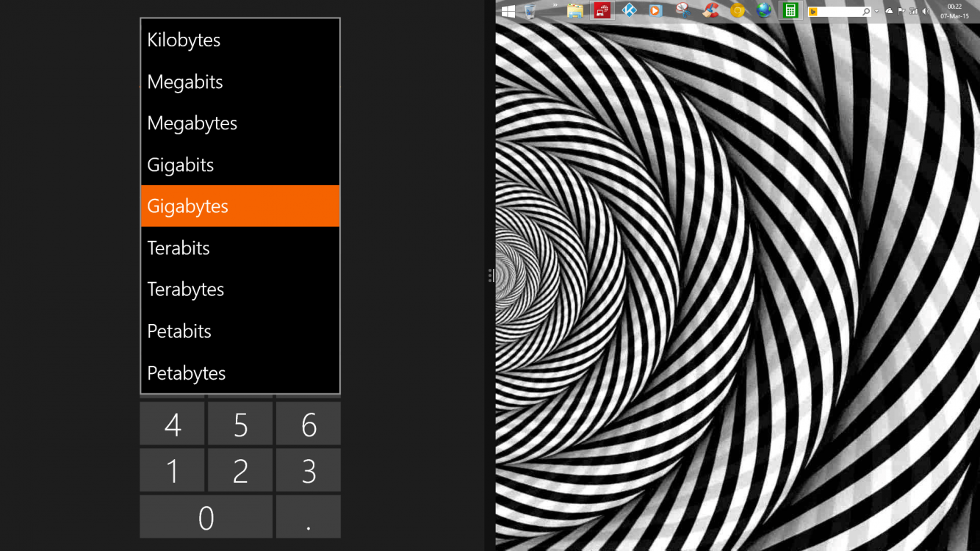Screen dimensions: 980x551
Task: Open File Explorer from the taskbar
Action: click(x=575, y=11)
